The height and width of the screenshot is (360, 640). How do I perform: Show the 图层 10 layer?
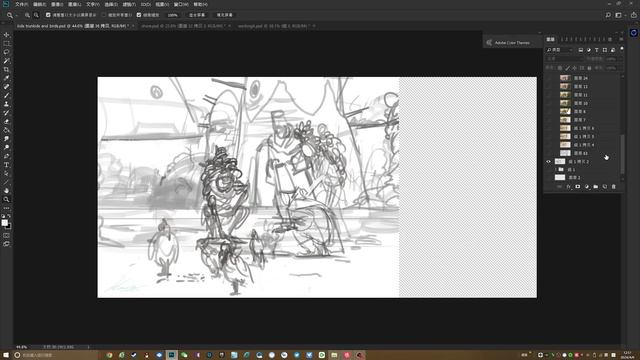549,103
